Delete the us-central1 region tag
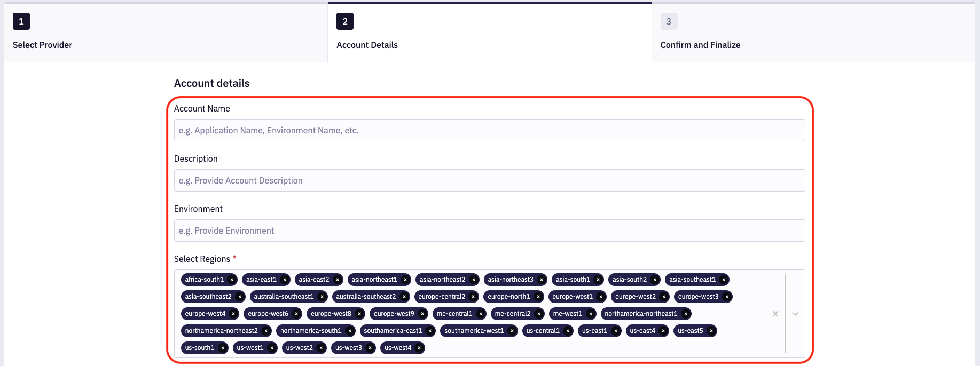 pos(568,331)
